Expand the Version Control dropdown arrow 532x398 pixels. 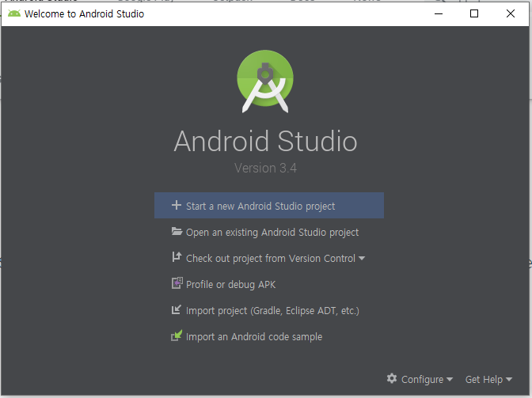(x=362, y=258)
